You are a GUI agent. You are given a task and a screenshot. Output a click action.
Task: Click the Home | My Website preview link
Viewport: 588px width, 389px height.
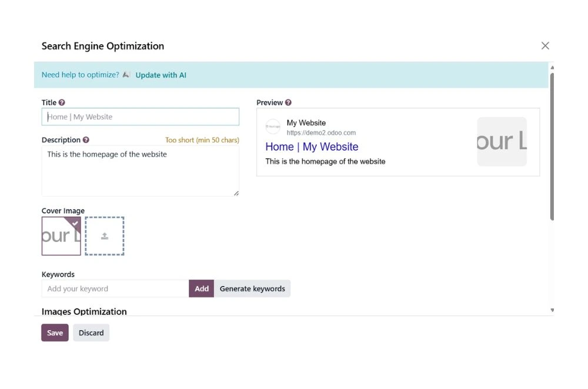click(312, 147)
